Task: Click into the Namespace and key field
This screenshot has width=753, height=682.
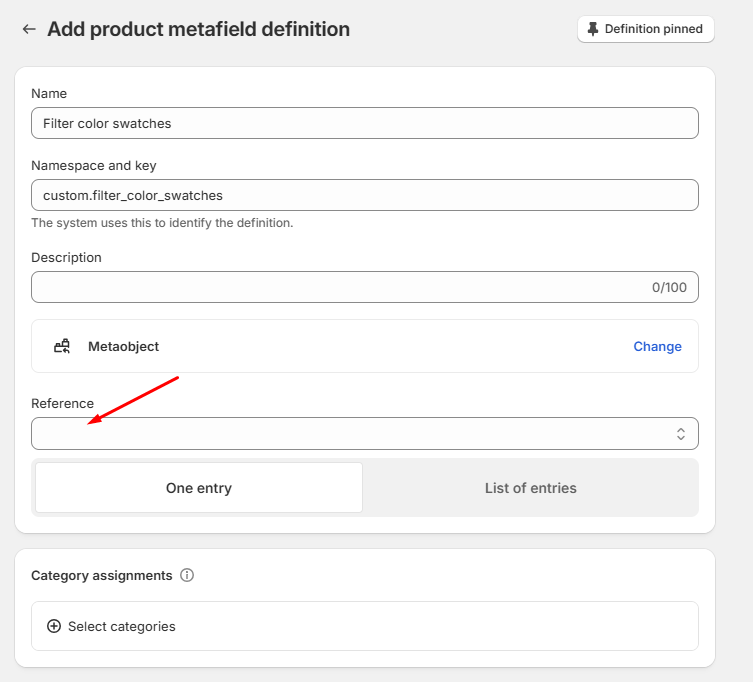Action: (365, 195)
